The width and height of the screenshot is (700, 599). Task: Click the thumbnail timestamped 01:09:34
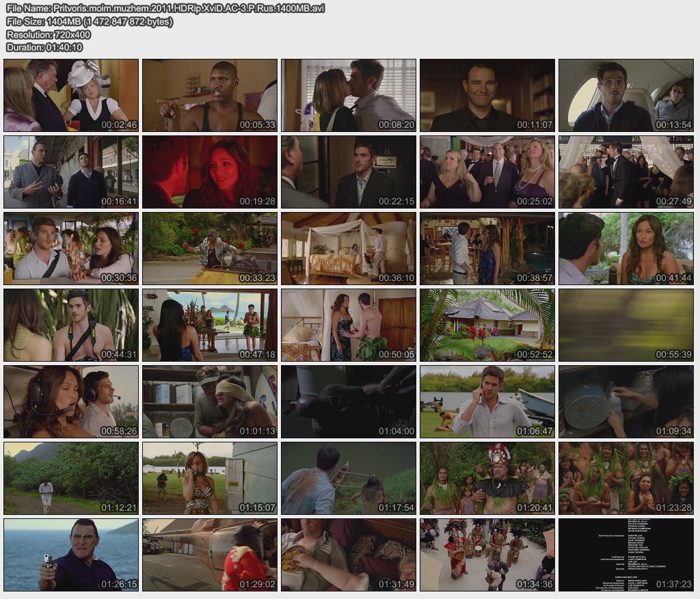tap(626, 402)
